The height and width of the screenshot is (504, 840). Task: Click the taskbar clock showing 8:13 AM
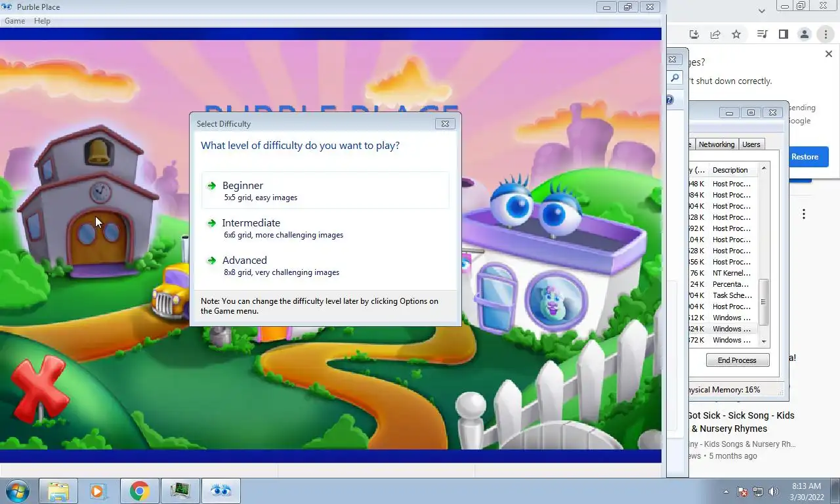[807, 492]
